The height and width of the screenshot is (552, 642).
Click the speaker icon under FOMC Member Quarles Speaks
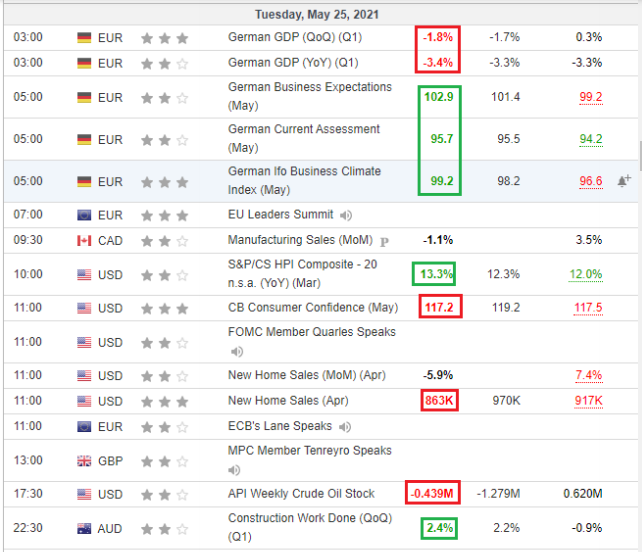click(237, 351)
